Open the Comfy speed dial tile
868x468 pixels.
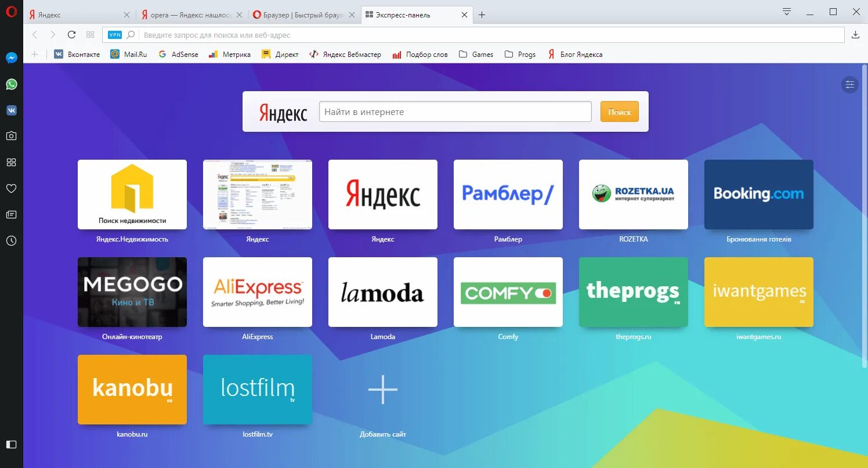click(x=508, y=292)
